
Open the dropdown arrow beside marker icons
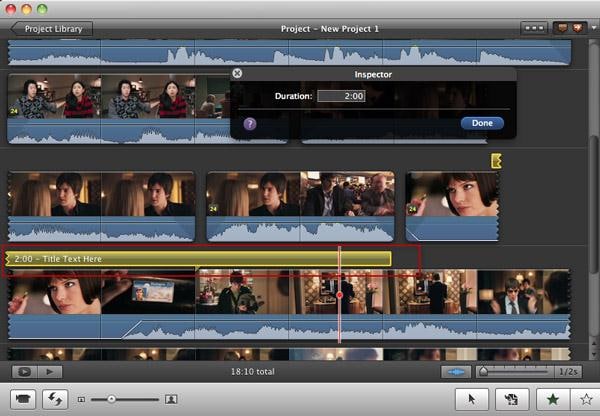pyautogui.click(x=594, y=28)
